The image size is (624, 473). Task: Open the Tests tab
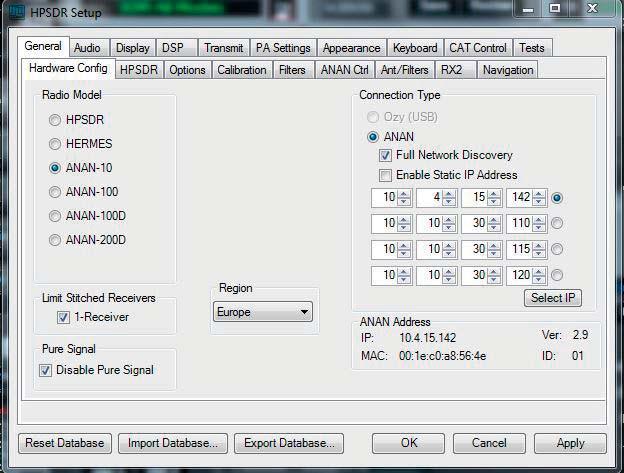[532, 48]
